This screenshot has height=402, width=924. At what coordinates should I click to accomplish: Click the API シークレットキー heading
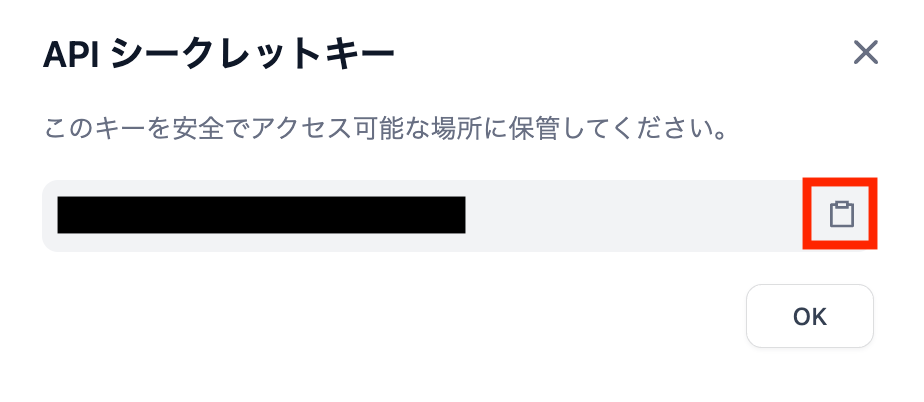coord(219,55)
